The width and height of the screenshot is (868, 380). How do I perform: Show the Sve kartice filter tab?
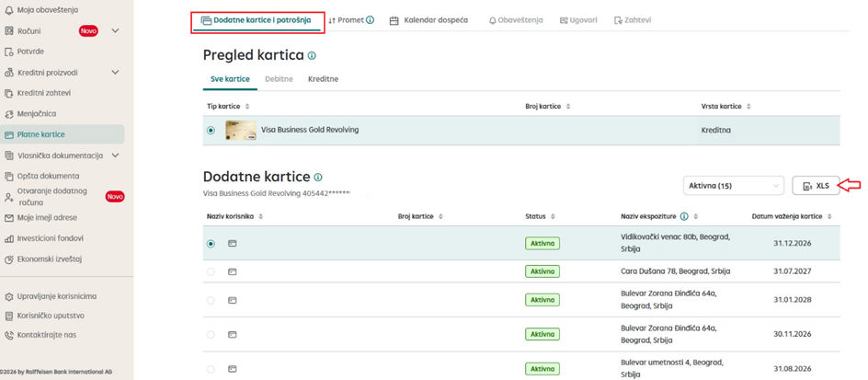[x=230, y=79]
